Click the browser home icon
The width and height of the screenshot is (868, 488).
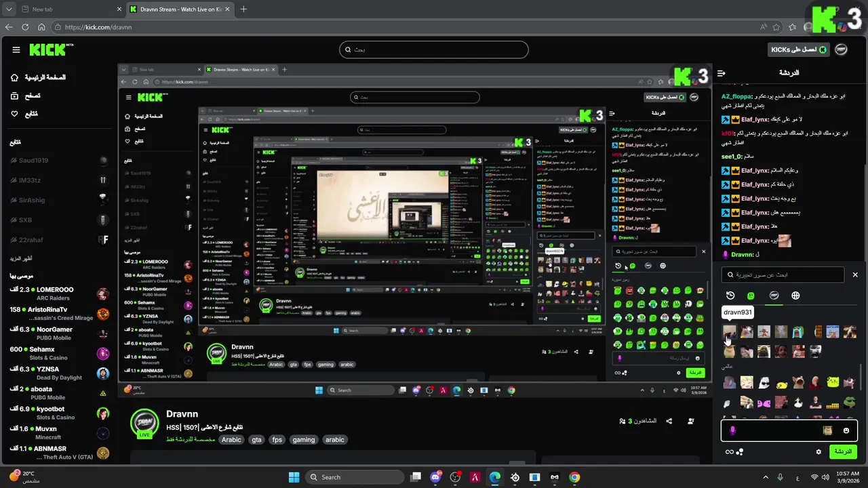[x=41, y=27]
